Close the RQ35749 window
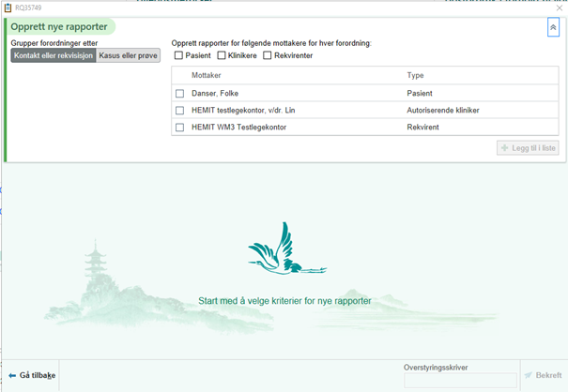568x392 pixels. coord(560,8)
